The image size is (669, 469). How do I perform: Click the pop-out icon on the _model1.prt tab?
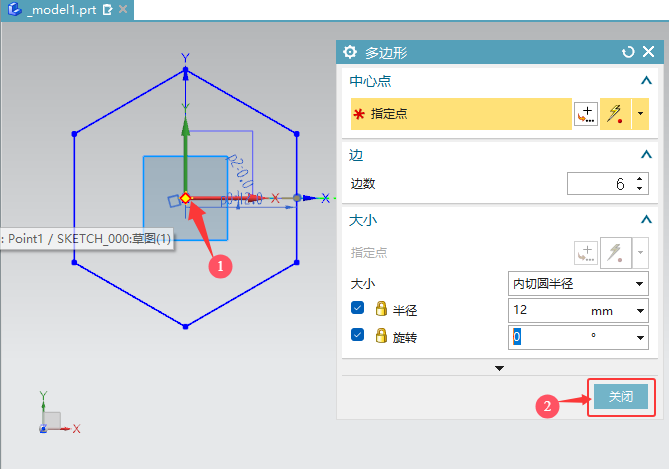[108, 9]
